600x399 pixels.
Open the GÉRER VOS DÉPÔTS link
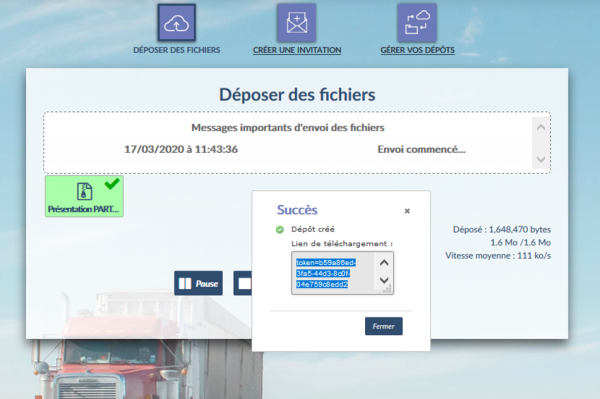click(417, 50)
